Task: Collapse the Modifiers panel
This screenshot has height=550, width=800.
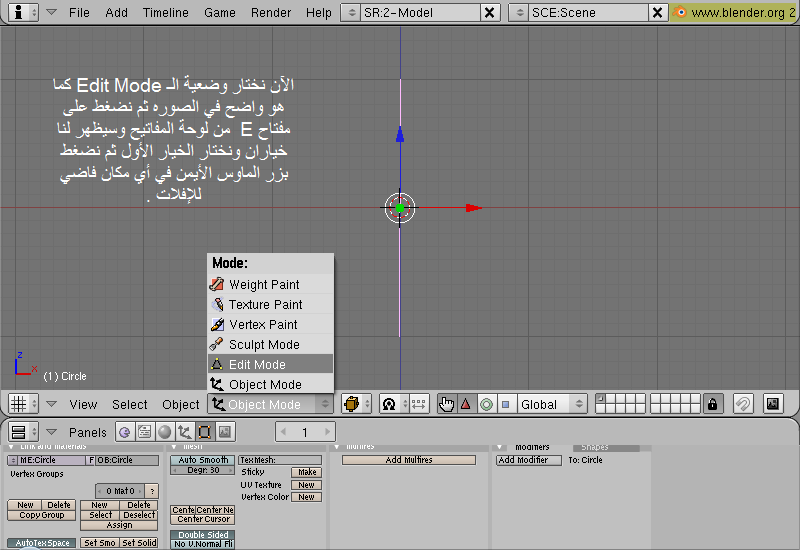Action: (x=501, y=447)
